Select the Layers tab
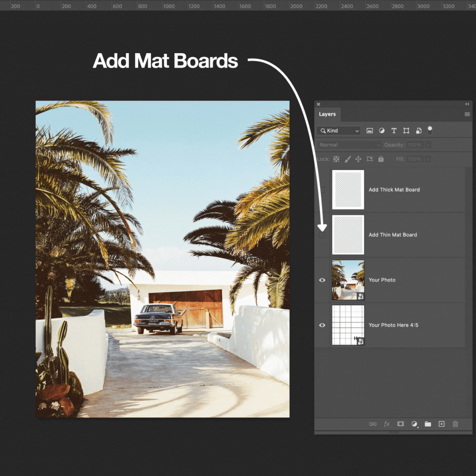The image size is (476, 476). [327, 114]
